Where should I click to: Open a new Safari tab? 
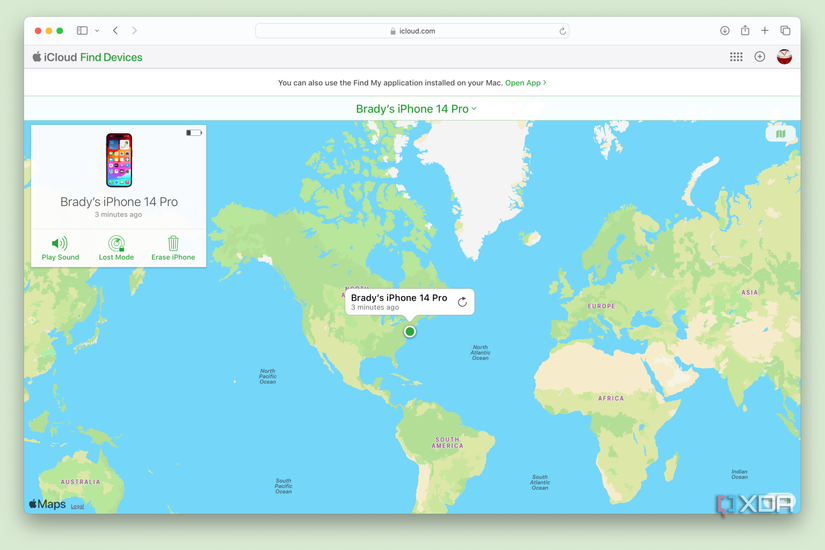tap(764, 31)
